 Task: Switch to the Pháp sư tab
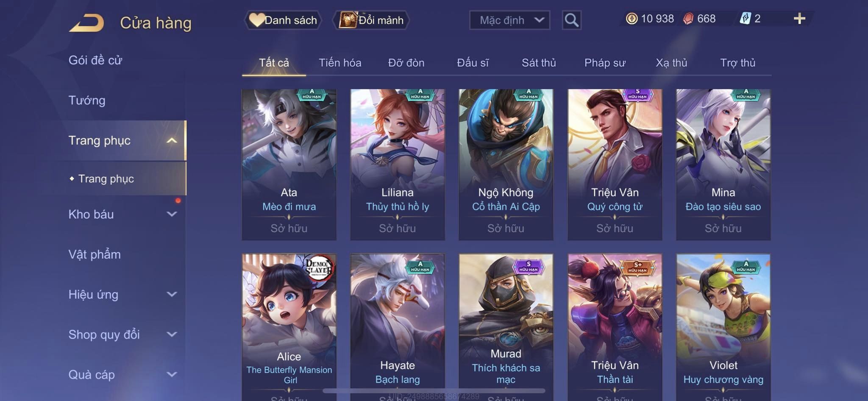click(x=605, y=63)
